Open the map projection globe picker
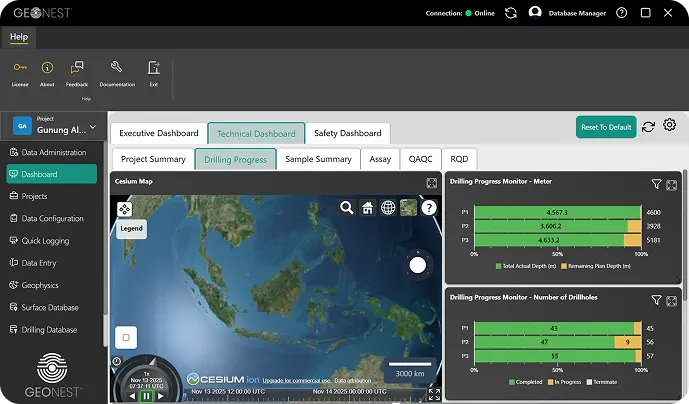Screen dimensions: 689x404 (388, 208)
